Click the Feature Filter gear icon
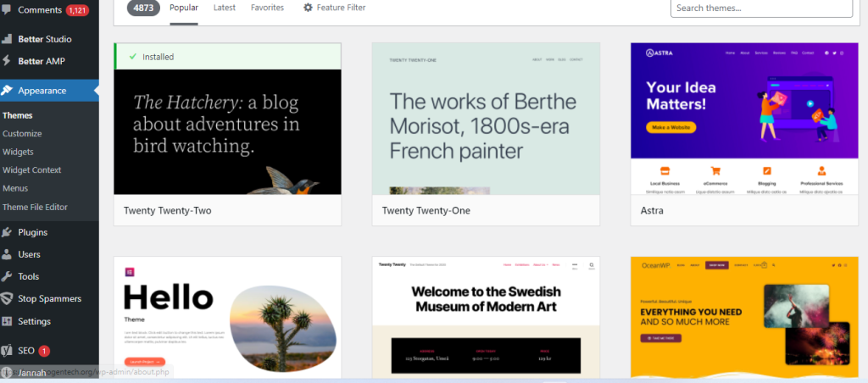The width and height of the screenshot is (868, 383). click(x=309, y=8)
